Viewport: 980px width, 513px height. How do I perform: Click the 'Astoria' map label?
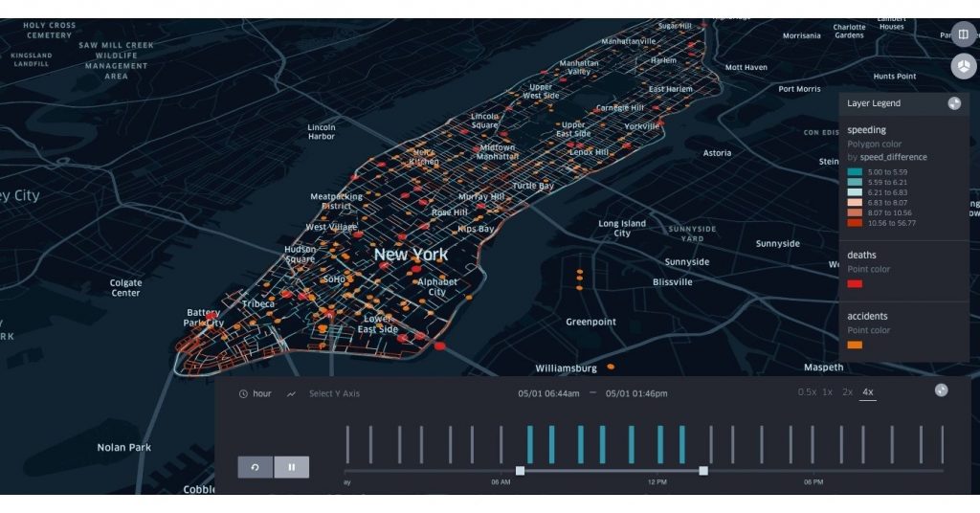(717, 153)
